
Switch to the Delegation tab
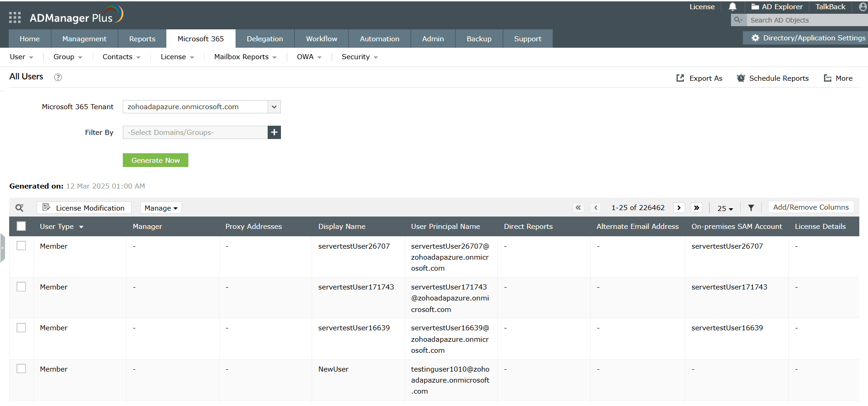click(x=265, y=39)
